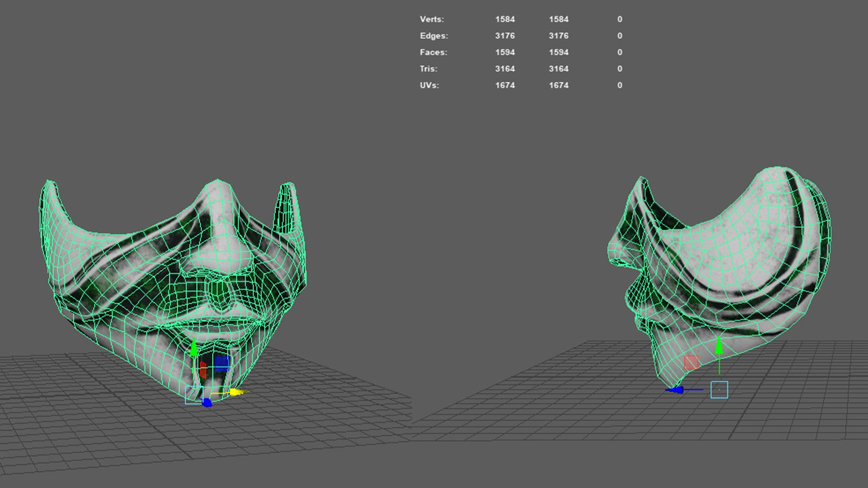Click the "Tris:" label in the poly count
Viewport: 868px width, 488px height.
point(429,69)
